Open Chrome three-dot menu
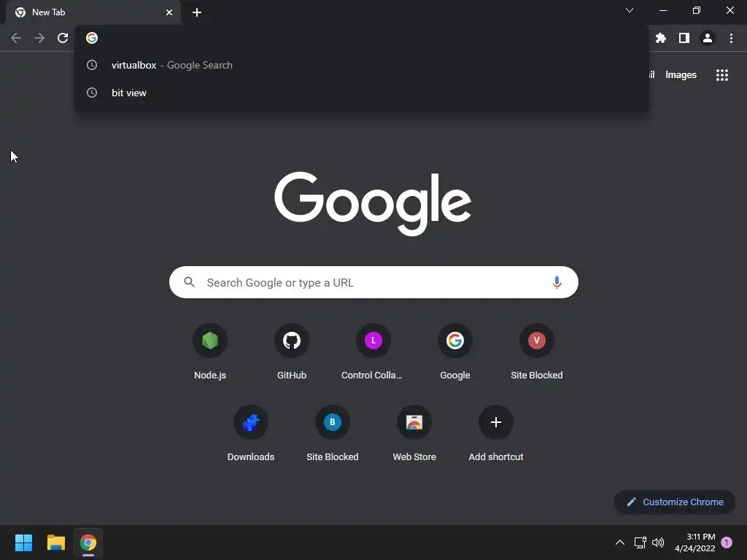This screenshot has width=747, height=560. tap(731, 38)
